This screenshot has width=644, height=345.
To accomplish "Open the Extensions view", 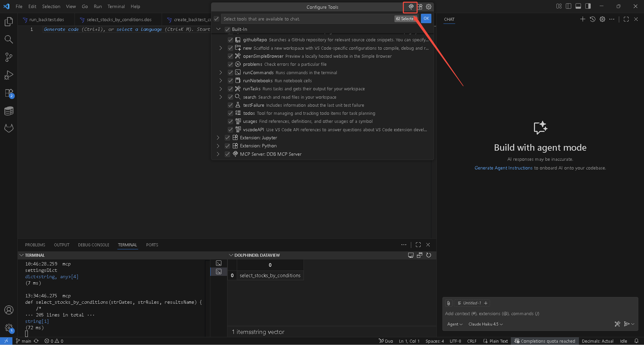I will (9, 93).
